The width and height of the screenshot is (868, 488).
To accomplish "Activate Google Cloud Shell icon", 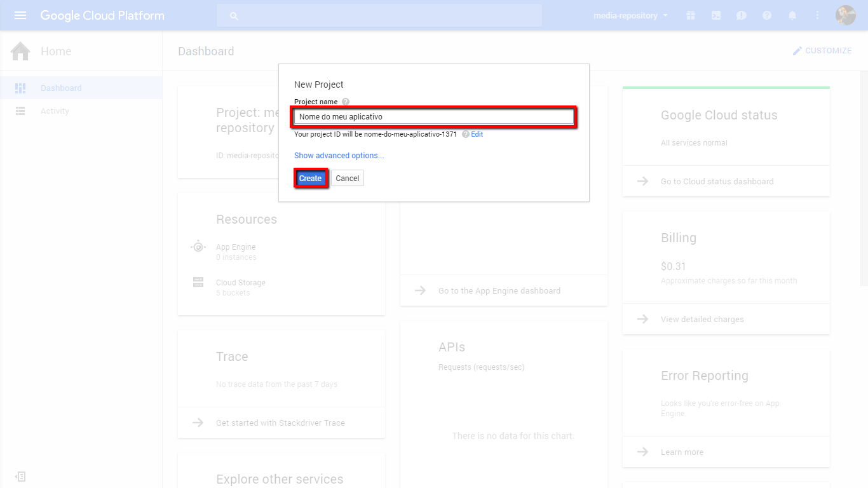I will tap(716, 15).
